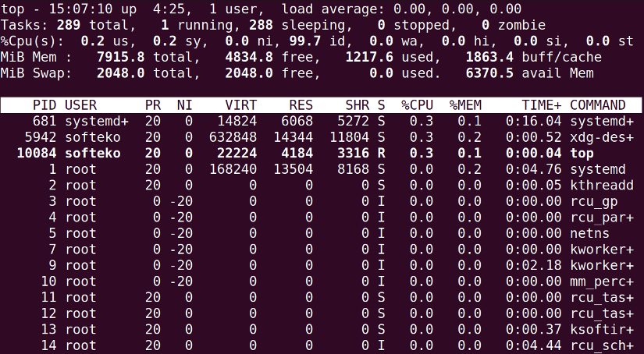
Task: Click the 4834.8 free memory value
Action: (x=249, y=57)
